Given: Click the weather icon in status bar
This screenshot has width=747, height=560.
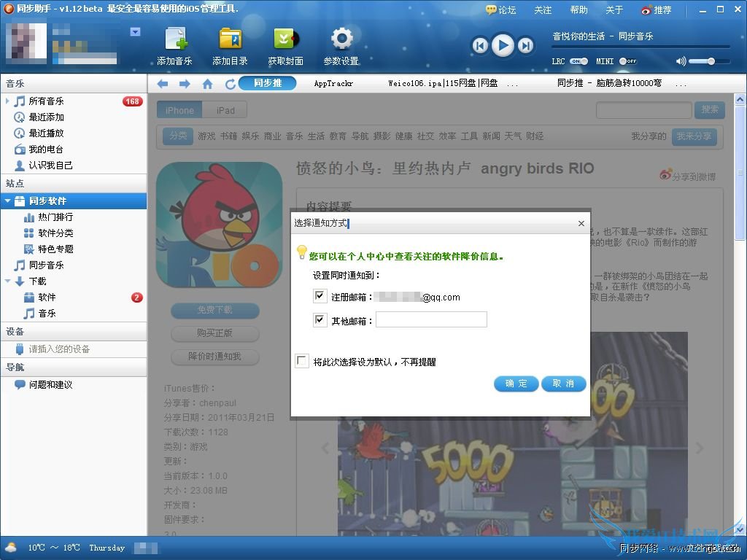Looking at the screenshot, I should tap(10, 548).
